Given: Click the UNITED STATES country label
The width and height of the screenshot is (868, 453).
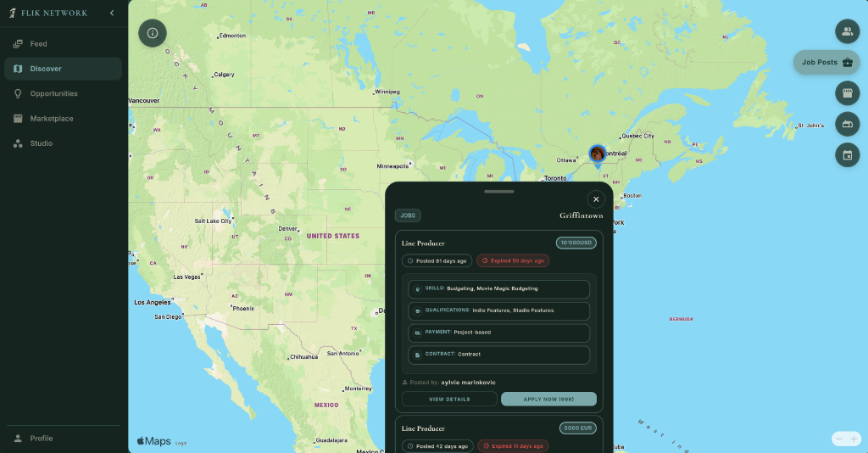Looking at the screenshot, I should [332, 236].
